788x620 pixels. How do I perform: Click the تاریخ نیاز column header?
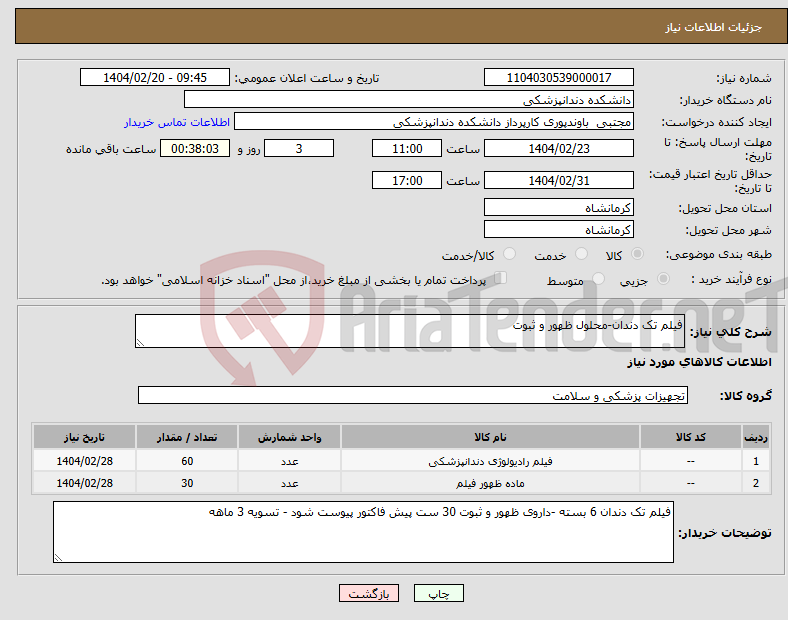(84, 437)
